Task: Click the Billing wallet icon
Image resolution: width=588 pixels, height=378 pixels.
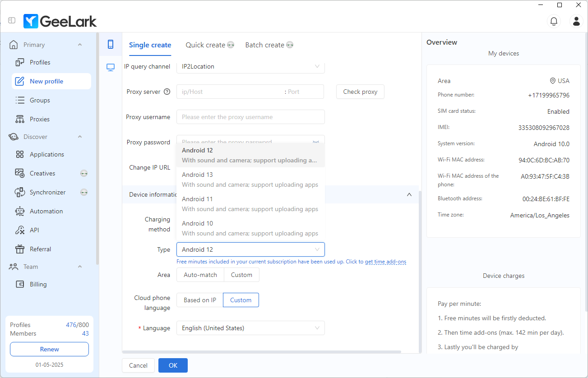Action: 20,284
